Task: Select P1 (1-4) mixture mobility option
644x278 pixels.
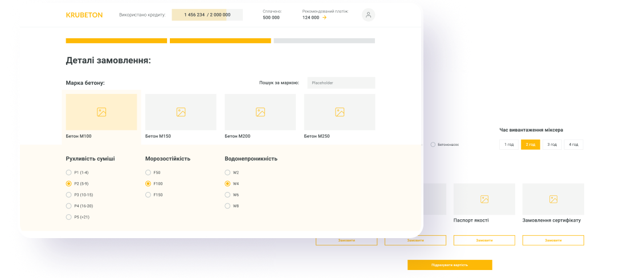Action: (69, 172)
